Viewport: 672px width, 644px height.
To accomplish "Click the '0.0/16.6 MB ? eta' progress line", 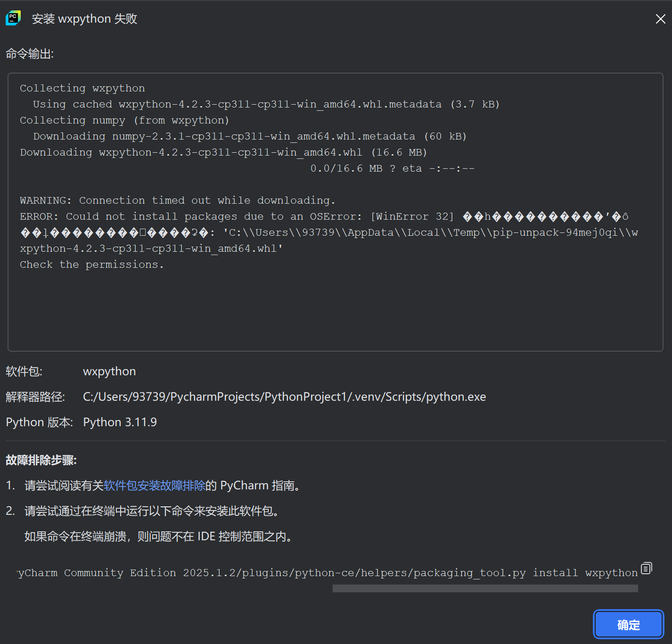I will pos(392,168).
